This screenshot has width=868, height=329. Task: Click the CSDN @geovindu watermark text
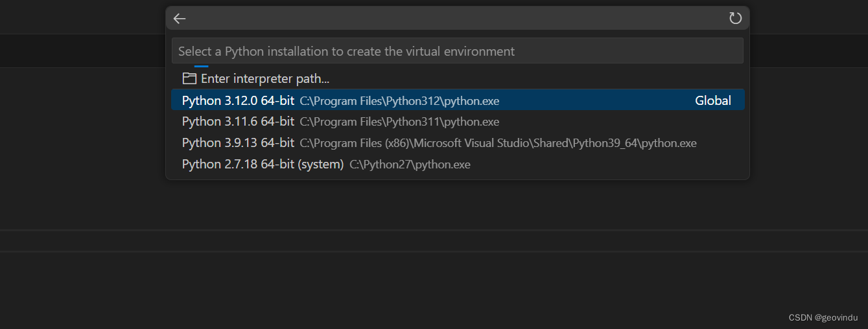823,317
